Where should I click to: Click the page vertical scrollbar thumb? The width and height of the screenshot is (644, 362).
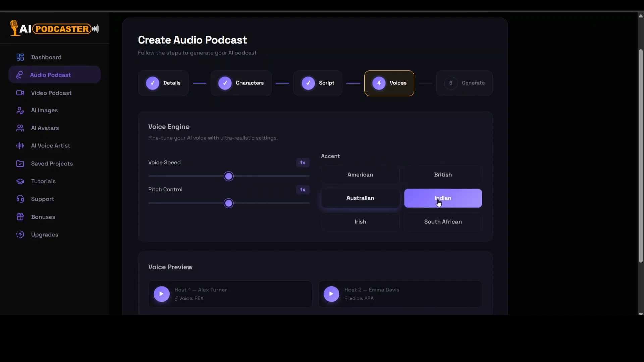[x=641, y=156]
